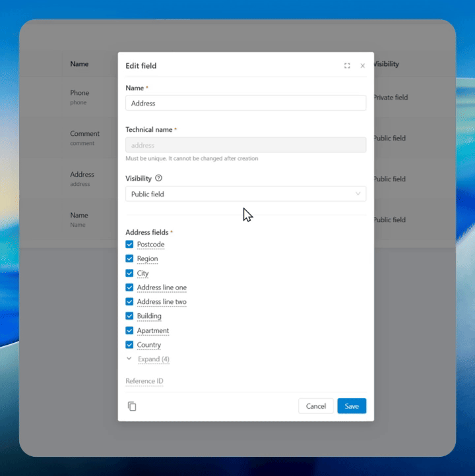475x476 pixels.
Task: Click the Visibility help question mark icon
Action: point(158,178)
